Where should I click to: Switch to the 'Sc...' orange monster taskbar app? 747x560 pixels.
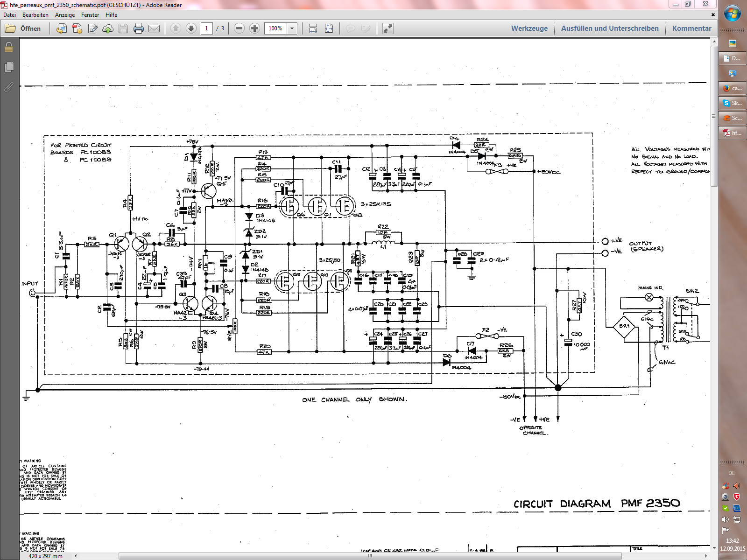[x=733, y=118]
